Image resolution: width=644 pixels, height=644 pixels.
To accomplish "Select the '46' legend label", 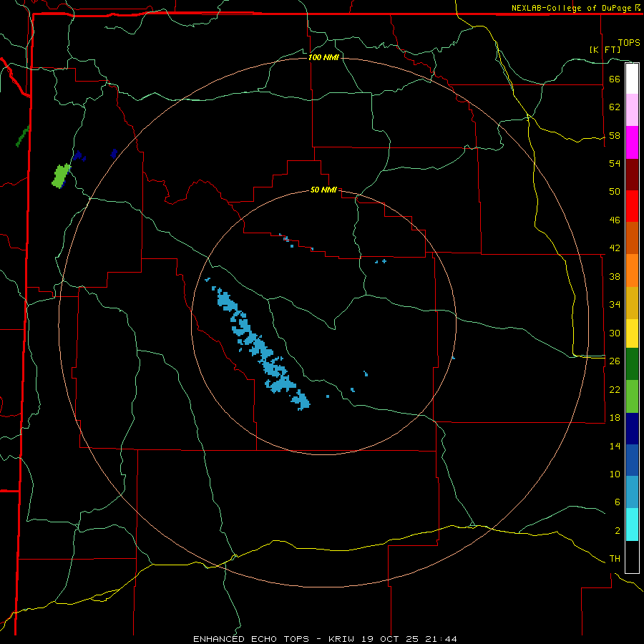I will coord(615,220).
